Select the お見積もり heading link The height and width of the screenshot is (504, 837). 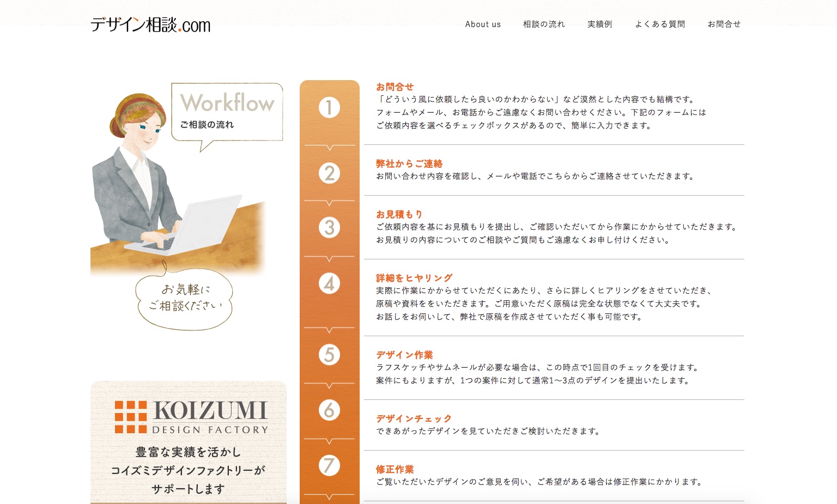point(399,214)
